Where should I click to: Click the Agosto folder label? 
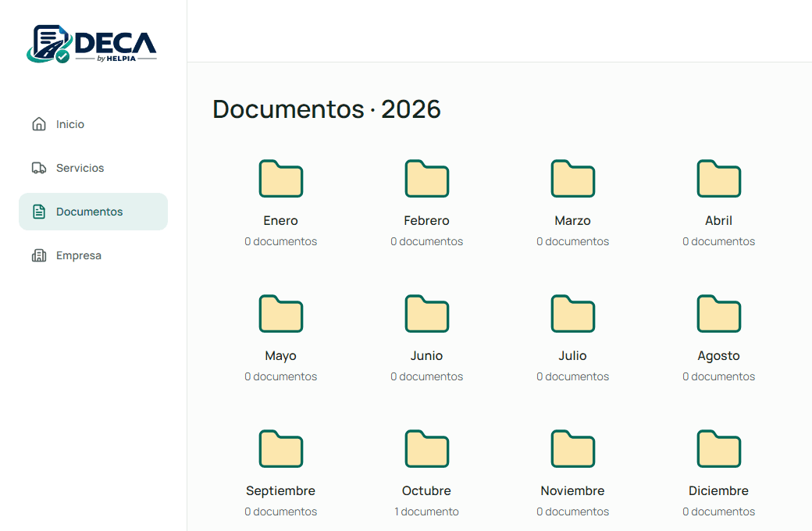[x=719, y=356]
